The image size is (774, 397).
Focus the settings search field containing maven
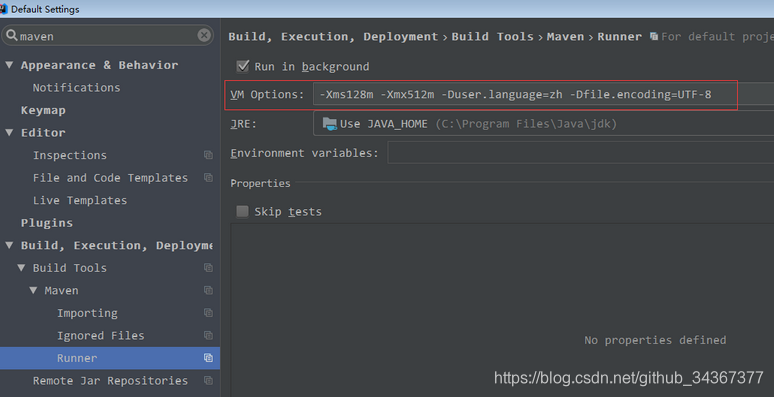click(x=108, y=36)
